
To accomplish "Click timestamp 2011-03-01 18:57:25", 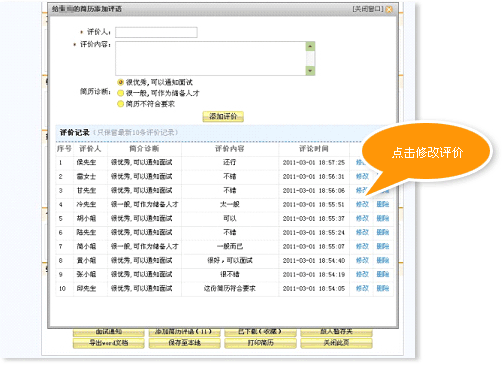I will pos(314,163).
